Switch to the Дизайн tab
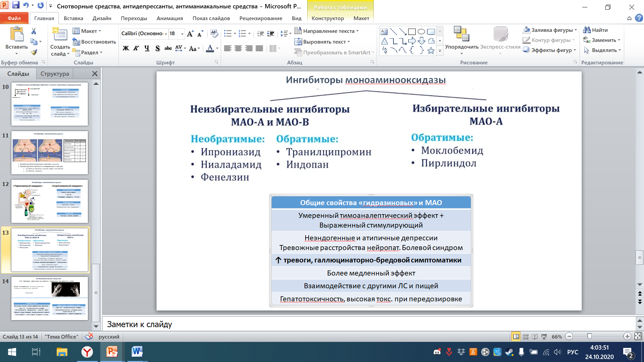Viewport: 644px width, 362px height. [102, 18]
